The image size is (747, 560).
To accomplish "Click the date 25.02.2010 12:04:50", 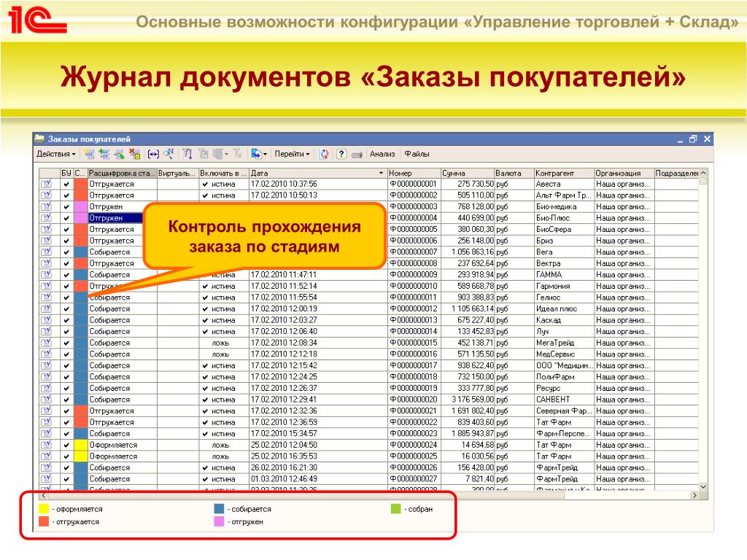I will point(284,445).
